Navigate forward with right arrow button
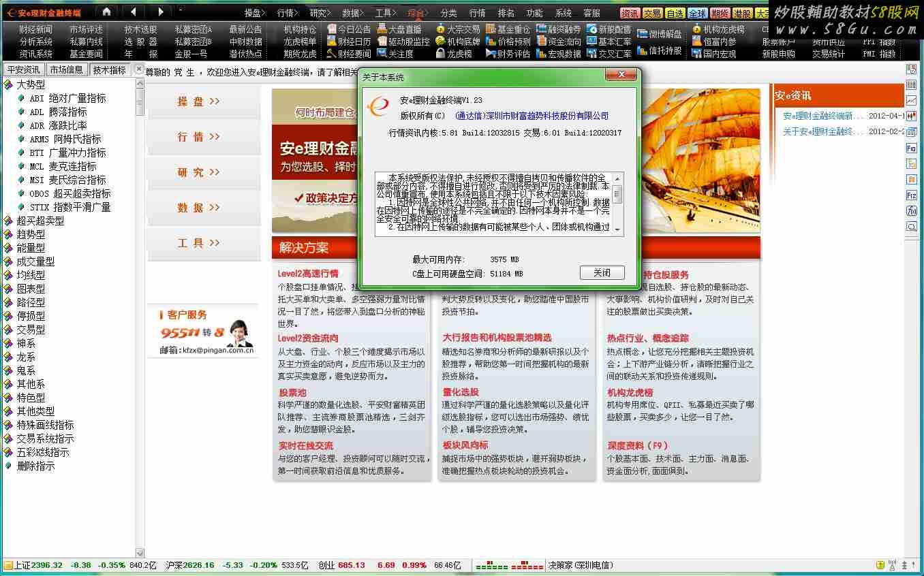The height and width of the screenshot is (576, 924). [x=161, y=12]
